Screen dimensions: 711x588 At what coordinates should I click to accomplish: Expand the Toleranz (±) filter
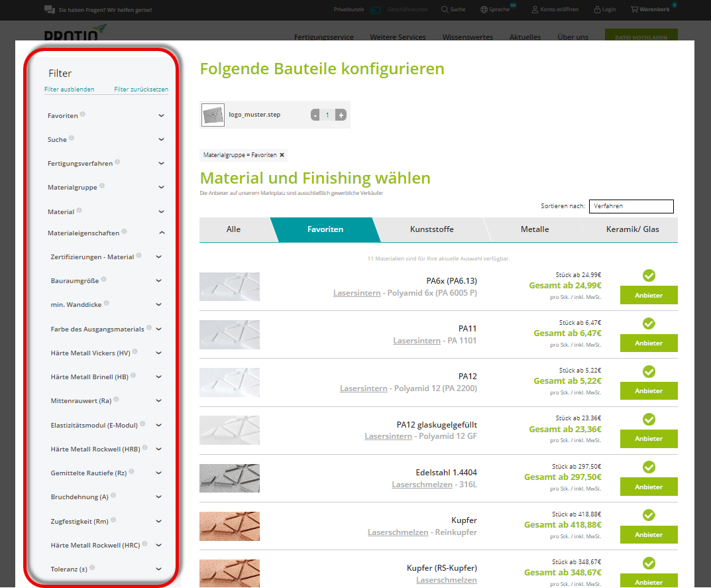(159, 569)
